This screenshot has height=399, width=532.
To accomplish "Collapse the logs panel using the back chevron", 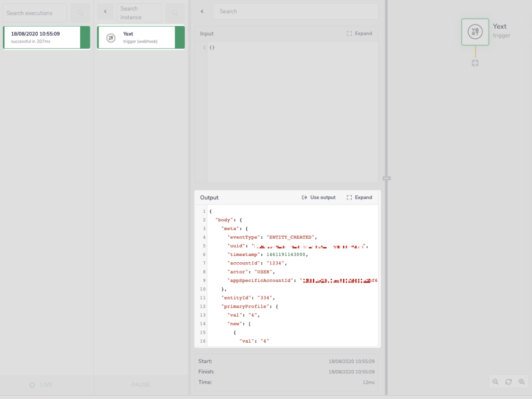I will (x=202, y=11).
